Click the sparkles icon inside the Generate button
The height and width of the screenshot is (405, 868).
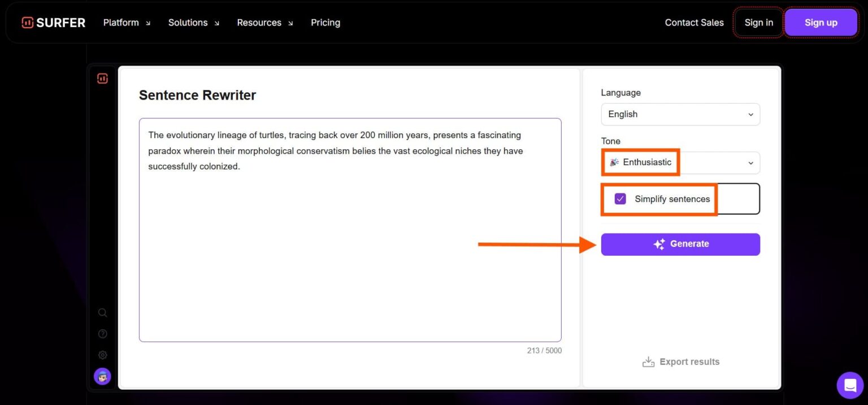(659, 244)
